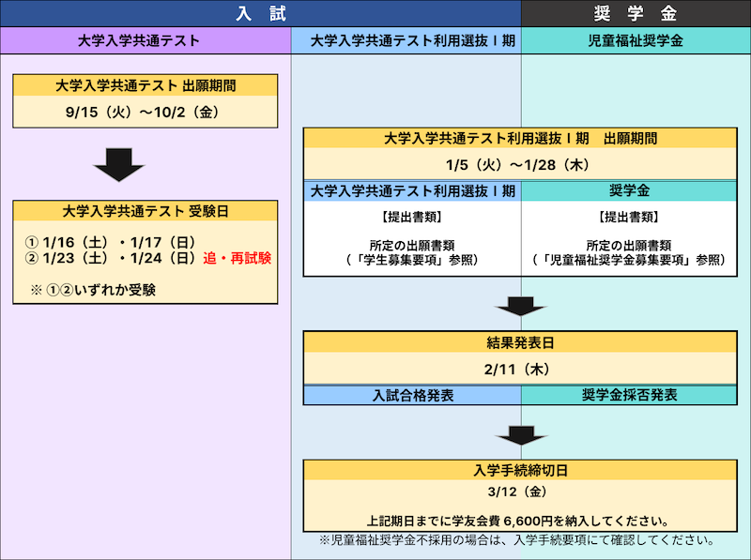This screenshot has width=751, height=560.
Task: Click the red 追・再試験 text
Action: click(x=238, y=259)
